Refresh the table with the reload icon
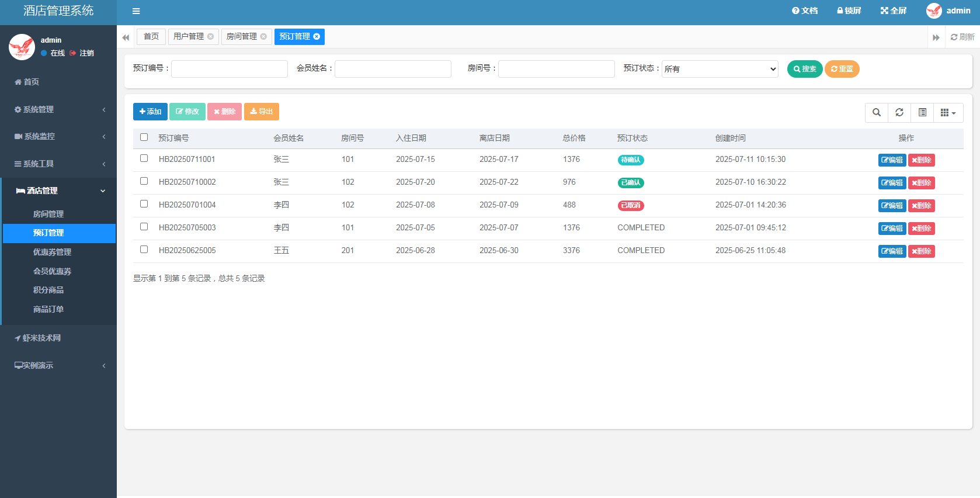980x498 pixels. point(899,113)
